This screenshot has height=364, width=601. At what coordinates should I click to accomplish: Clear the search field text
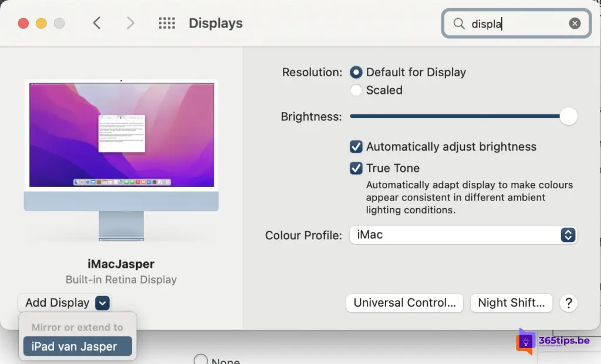[575, 23]
